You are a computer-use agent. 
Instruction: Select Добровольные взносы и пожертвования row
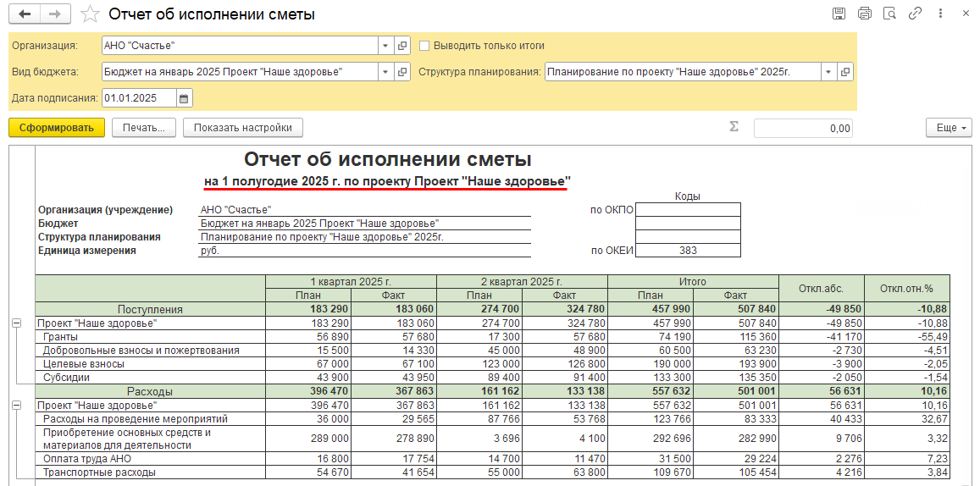click(141, 351)
